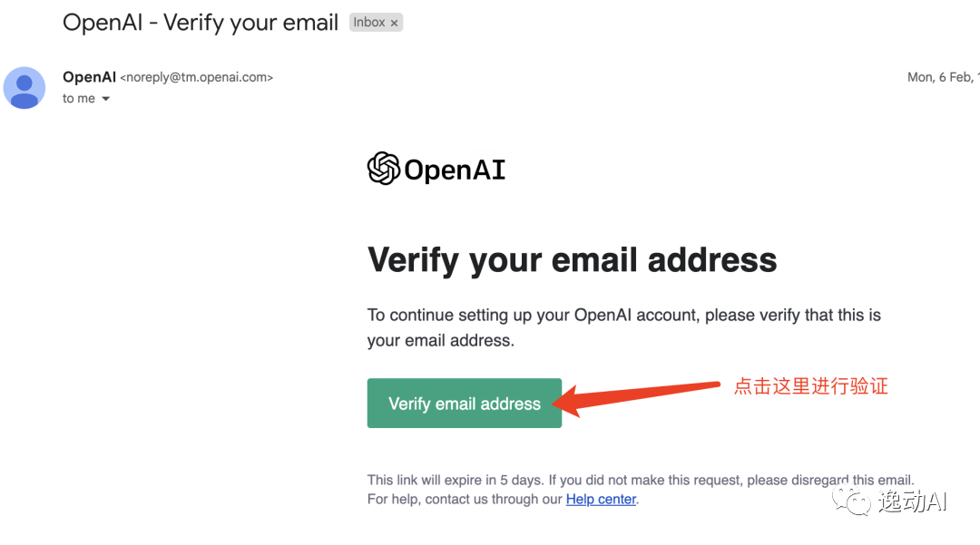This screenshot has height=545, width=980.
Task: Click the sender name OpenAI
Action: tap(89, 77)
